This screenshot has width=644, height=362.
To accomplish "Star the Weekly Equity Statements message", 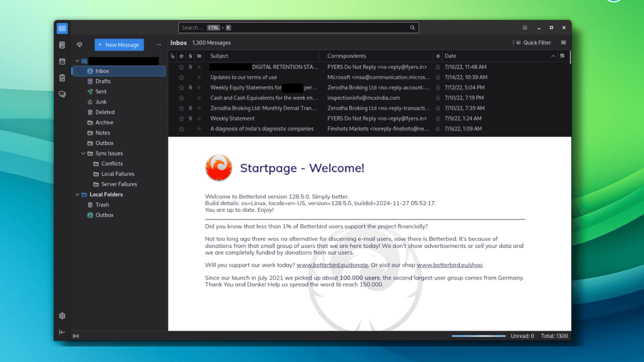I will click(x=181, y=87).
